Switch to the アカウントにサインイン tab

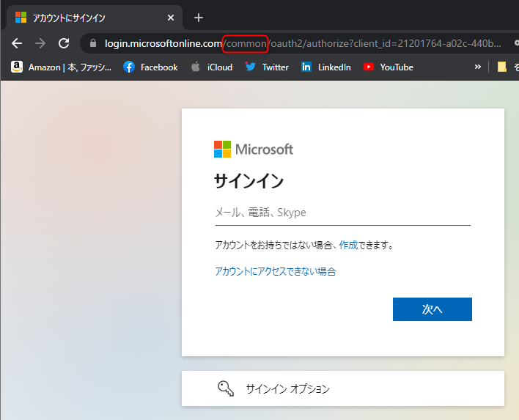95,18
